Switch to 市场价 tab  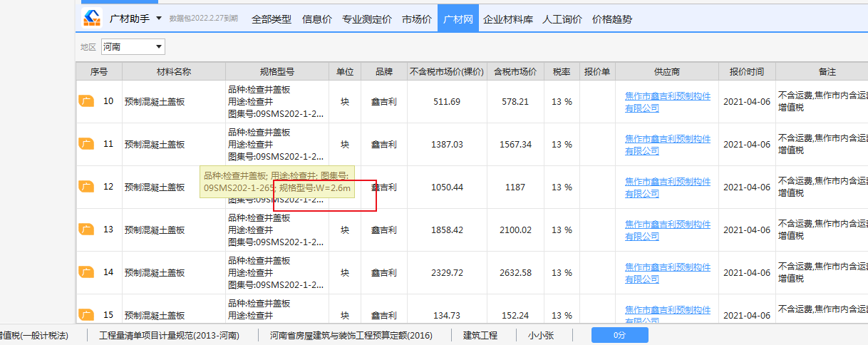417,19
